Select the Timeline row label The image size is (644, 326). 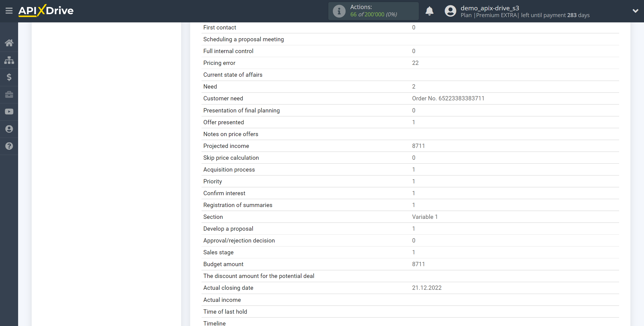click(x=214, y=323)
